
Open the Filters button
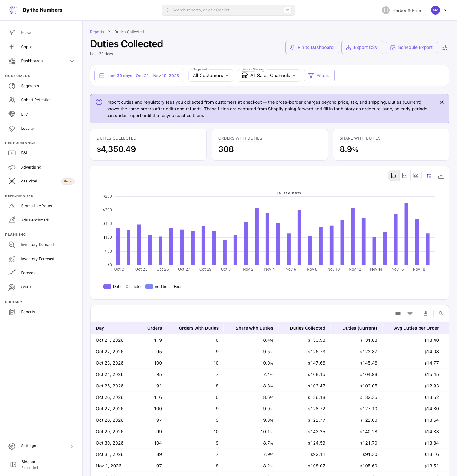(319, 76)
